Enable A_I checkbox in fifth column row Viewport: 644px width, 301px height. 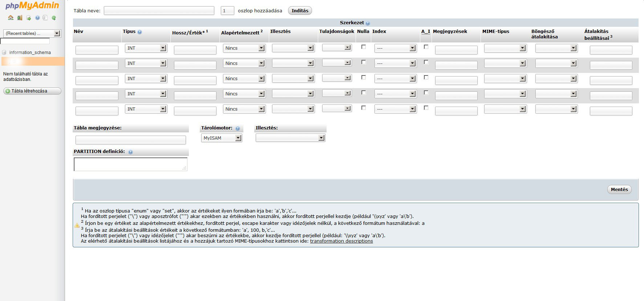tap(426, 108)
